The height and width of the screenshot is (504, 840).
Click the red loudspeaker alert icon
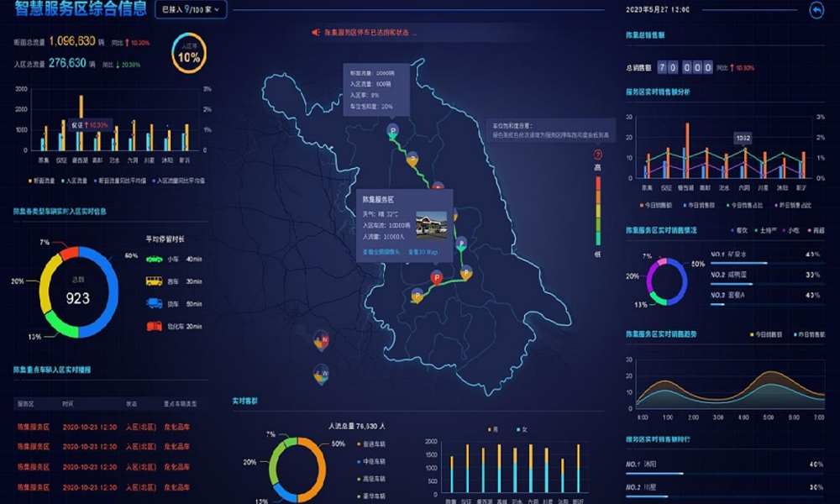tap(316, 33)
